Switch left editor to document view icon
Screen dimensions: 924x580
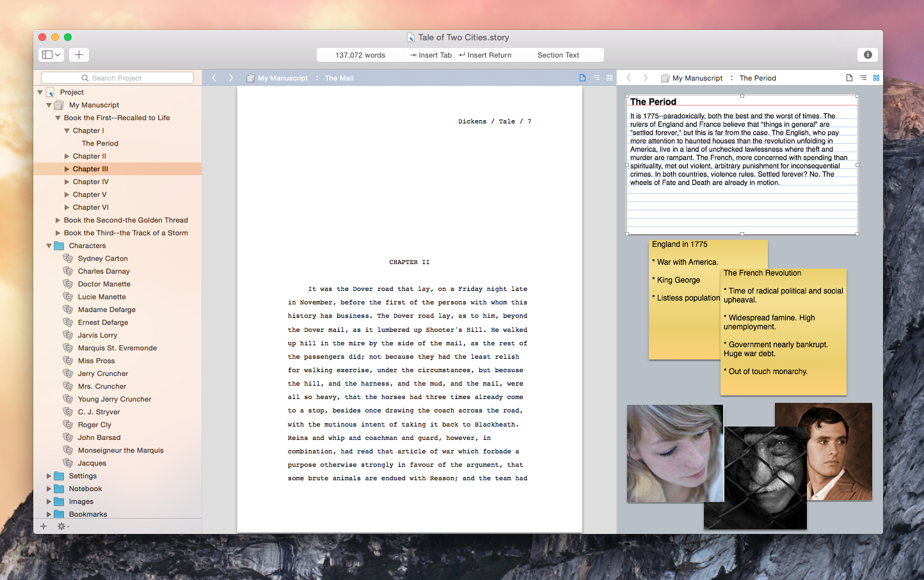pyautogui.click(x=582, y=78)
